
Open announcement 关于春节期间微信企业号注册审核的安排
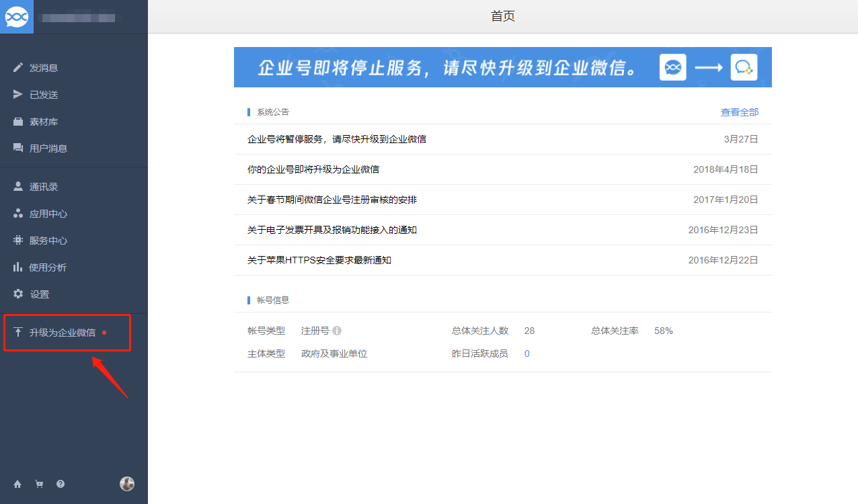pos(332,200)
